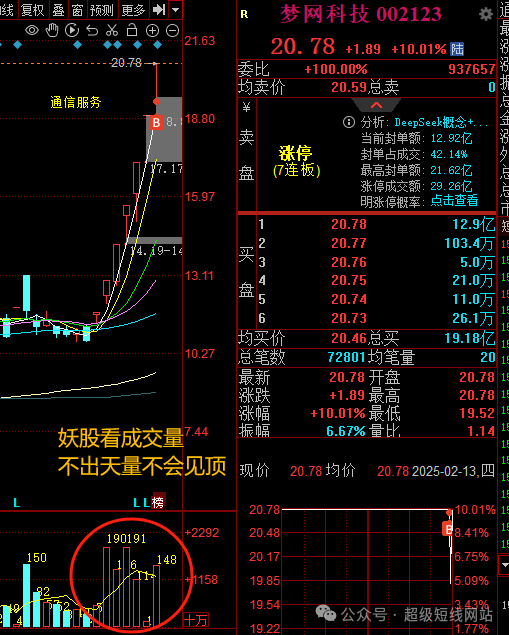Click the 陆 badge next to percent change

point(457,49)
